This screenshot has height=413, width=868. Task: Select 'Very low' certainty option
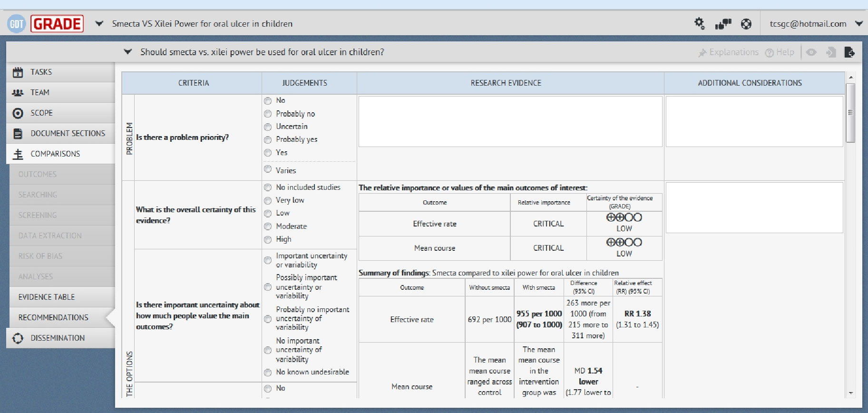pos(268,201)
